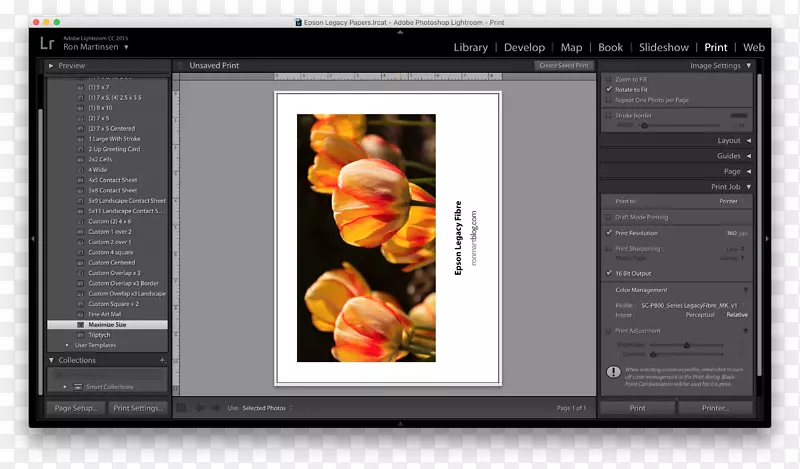
Task: Switch to the Develop module
Action: coord(524,47)
